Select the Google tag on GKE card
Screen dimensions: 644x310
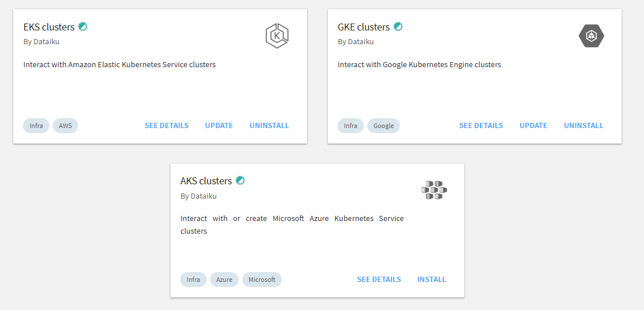tap(383, 126)
